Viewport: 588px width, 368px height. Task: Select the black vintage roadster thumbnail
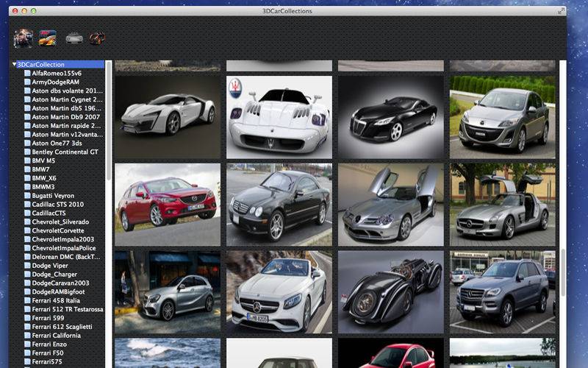[391, 292]
